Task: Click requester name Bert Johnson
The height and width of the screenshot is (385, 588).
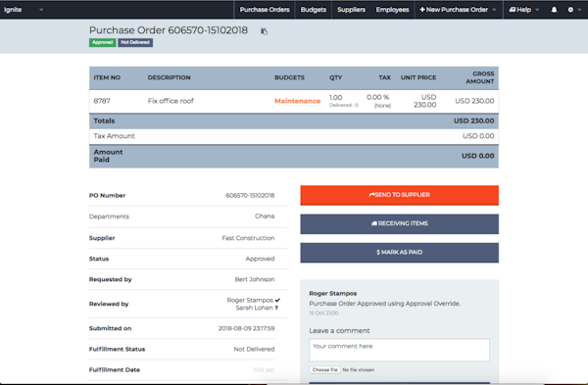Action: 255,279
